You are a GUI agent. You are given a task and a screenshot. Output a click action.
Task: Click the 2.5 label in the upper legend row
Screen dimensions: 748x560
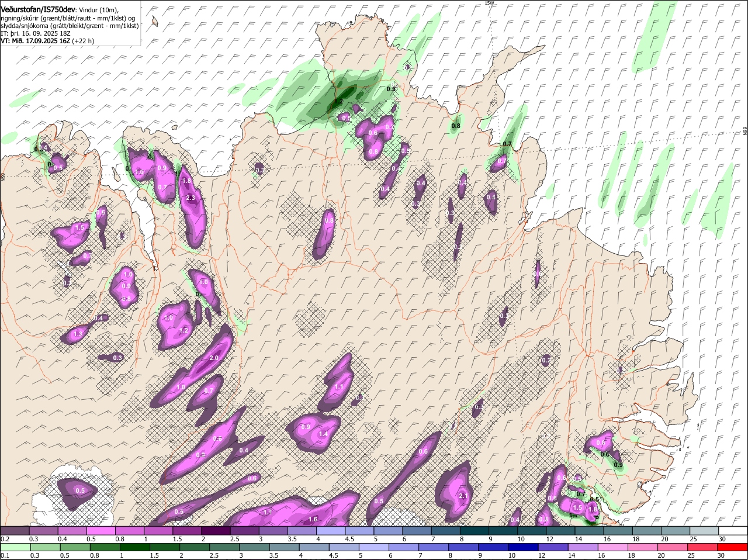234,539
